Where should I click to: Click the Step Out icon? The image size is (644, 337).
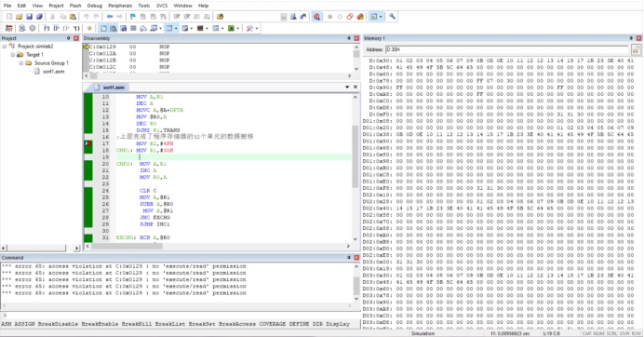click(x=66, y=28)
